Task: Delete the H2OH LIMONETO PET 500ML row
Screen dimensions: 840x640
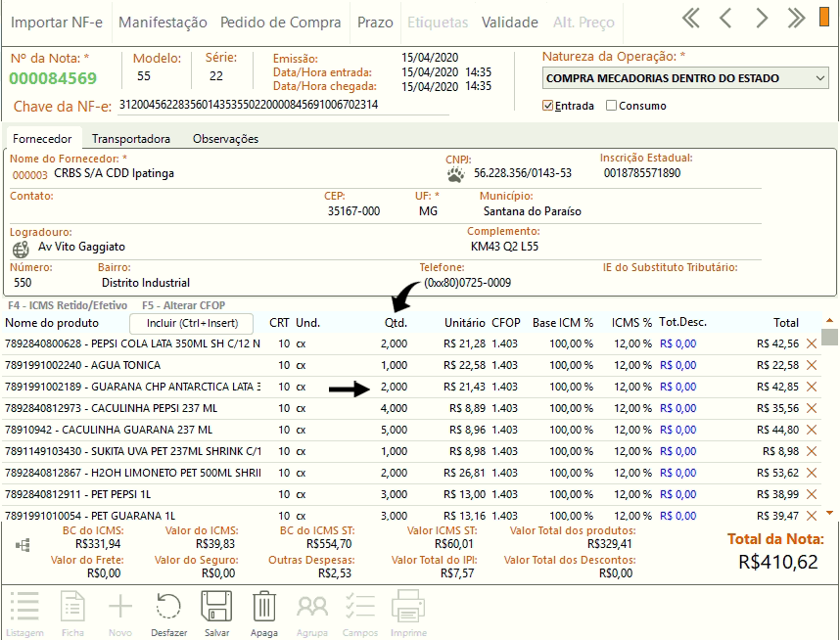Action: [812, 473]
